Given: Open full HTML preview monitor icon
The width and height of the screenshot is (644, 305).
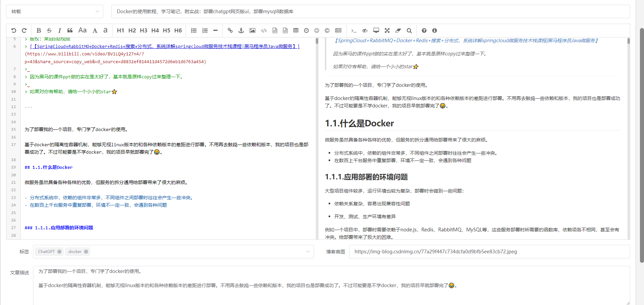Looking at the screenshot, I should 376,30.
